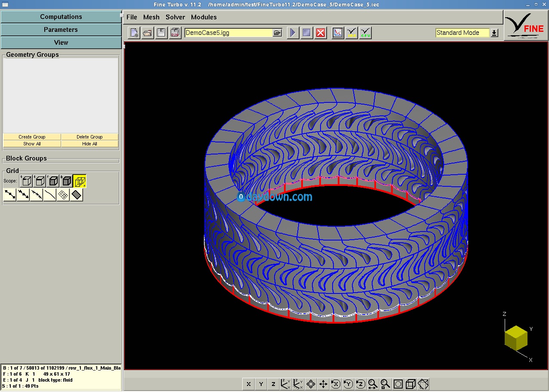Activate the zoom in/out magnifier tool
This screenshot has height=392, width=549.
pos(373,384)
